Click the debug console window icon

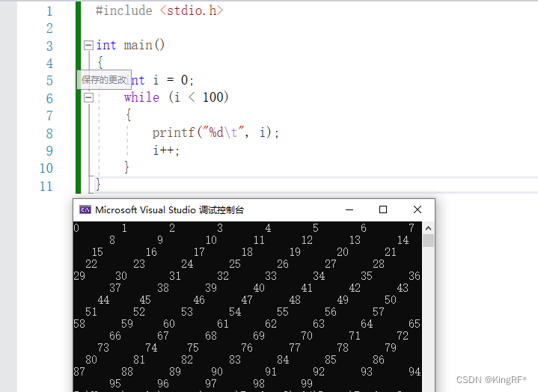(85, 209)
